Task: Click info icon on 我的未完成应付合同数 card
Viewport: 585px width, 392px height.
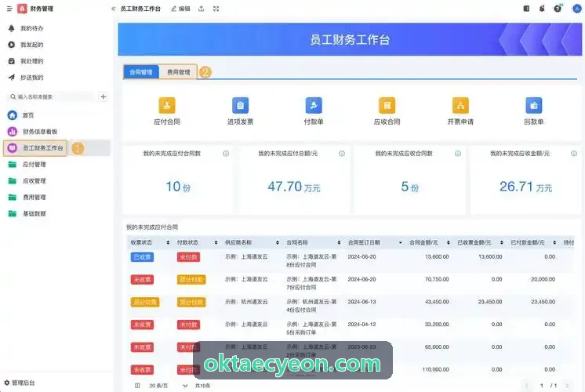Action: coord(226,154)
